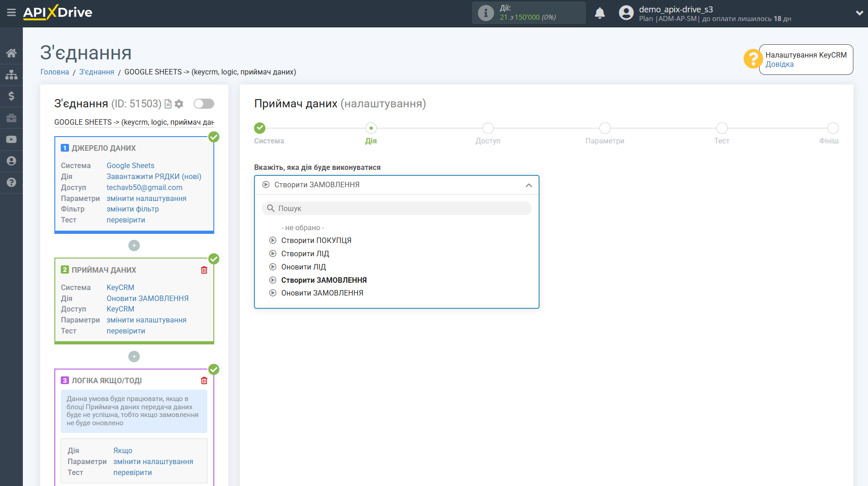Open the briefcase sidebar icon

[11, 118]
